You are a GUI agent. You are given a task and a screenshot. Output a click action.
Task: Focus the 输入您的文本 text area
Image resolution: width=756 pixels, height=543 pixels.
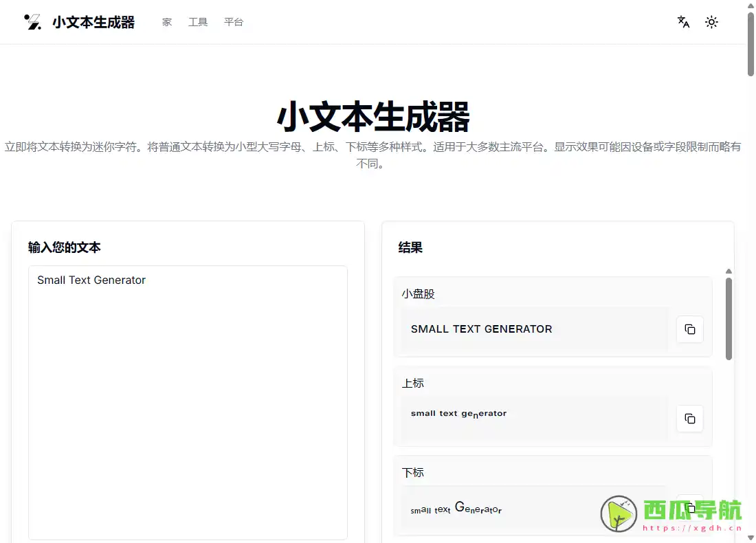[188, 403]
